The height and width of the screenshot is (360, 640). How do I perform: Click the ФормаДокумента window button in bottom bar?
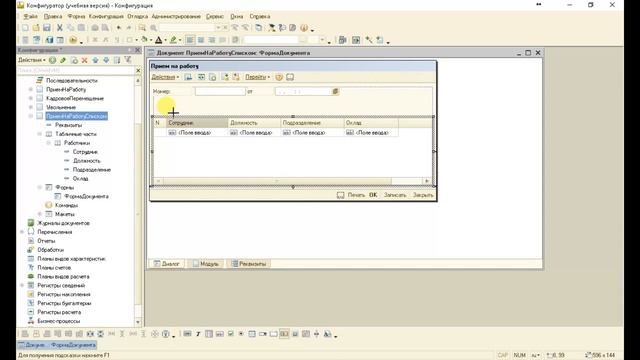pyautogui.click(x=57, y=345)
